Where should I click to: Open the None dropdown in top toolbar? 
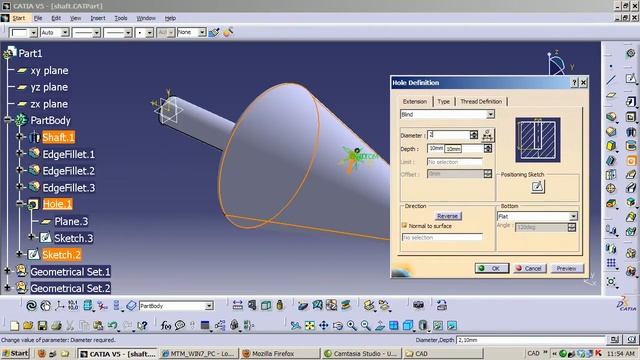[202, 32]
